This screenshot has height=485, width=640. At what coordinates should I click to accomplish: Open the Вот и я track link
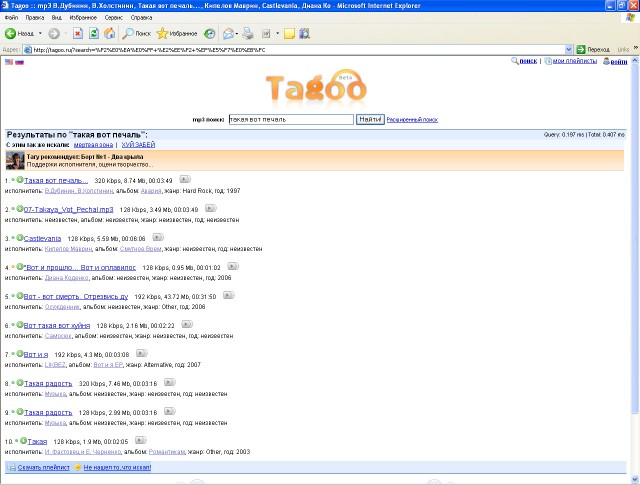[x=36, y=354]
